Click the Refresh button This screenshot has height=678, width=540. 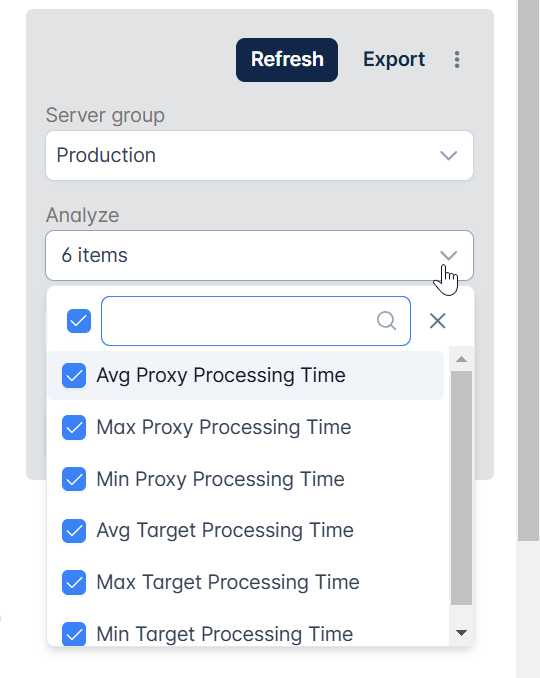pyautogui.click(x=287, y=60)
